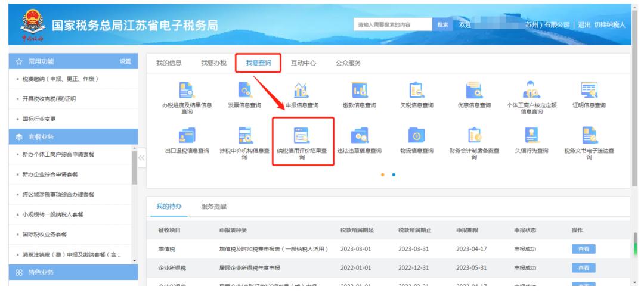This screenshot has width=644, height=296.
Task: Open 出口退税信息查询 icon
Action: click(x=187, y=135)
